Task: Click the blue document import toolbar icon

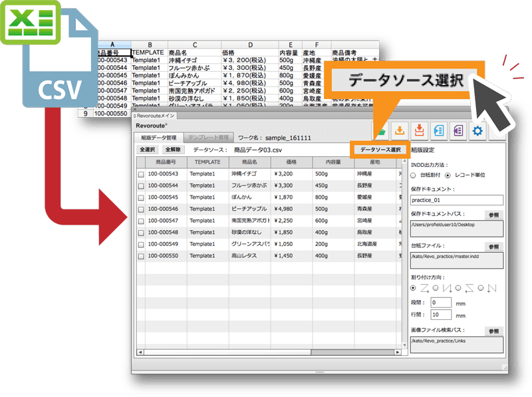Action: [x=439, y=130]
